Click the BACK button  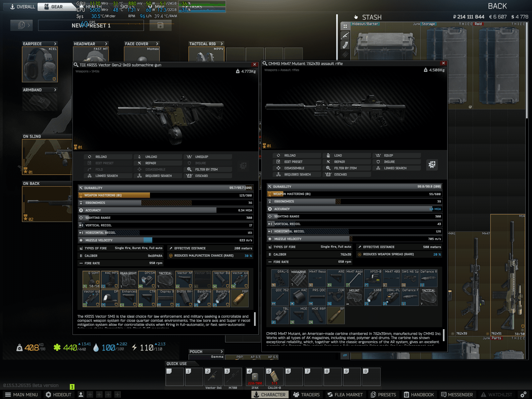click(497, 6)
